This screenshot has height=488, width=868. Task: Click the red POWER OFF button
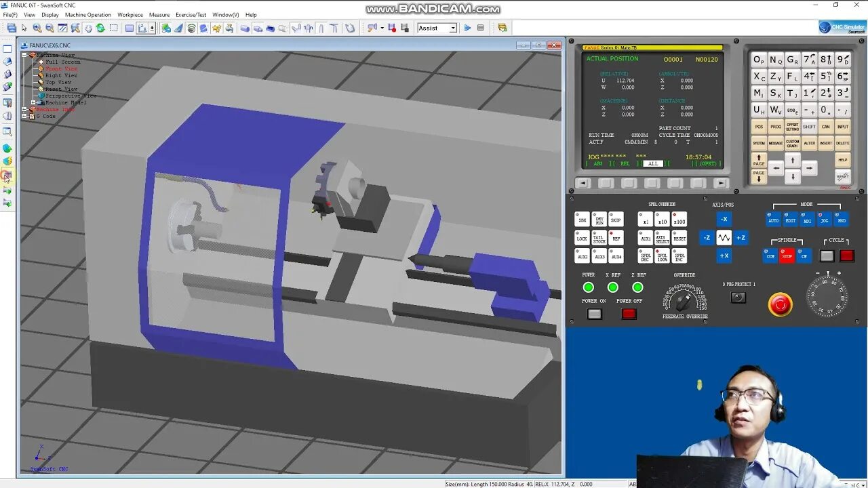[629, 314]
